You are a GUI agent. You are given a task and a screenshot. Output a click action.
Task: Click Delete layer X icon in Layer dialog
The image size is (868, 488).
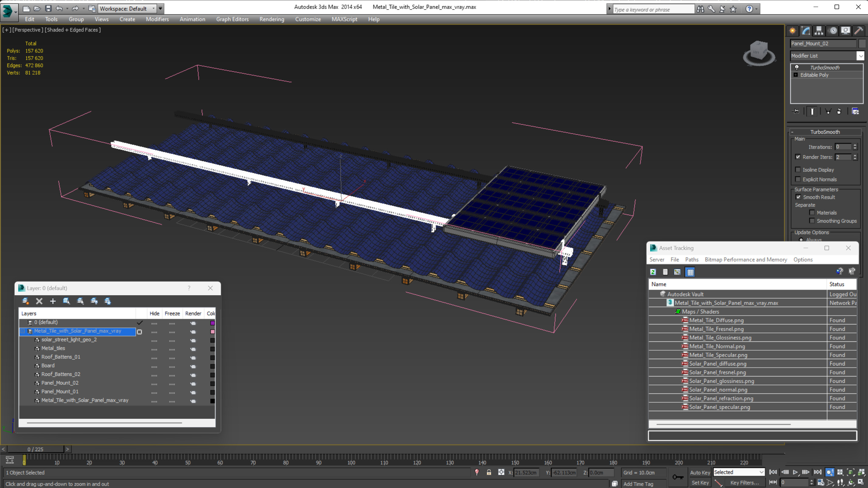pyautogui.click(x=39, y=301)
